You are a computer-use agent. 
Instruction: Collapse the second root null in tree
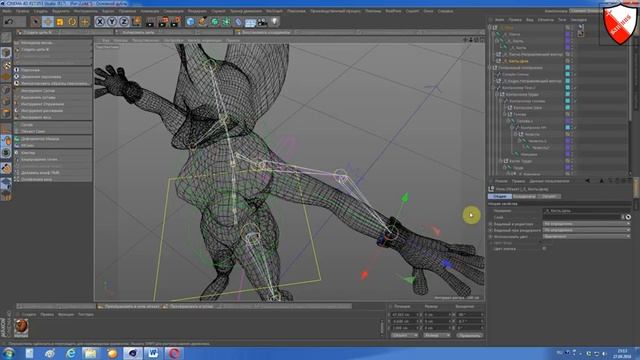(x=490, y=68)
